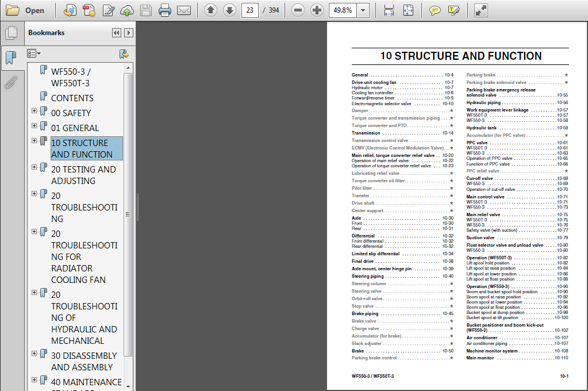Viewport: 588px width, 391px height.
Task: Select the 00 SAFETY bookmark text
Action: tap(71, 113)
